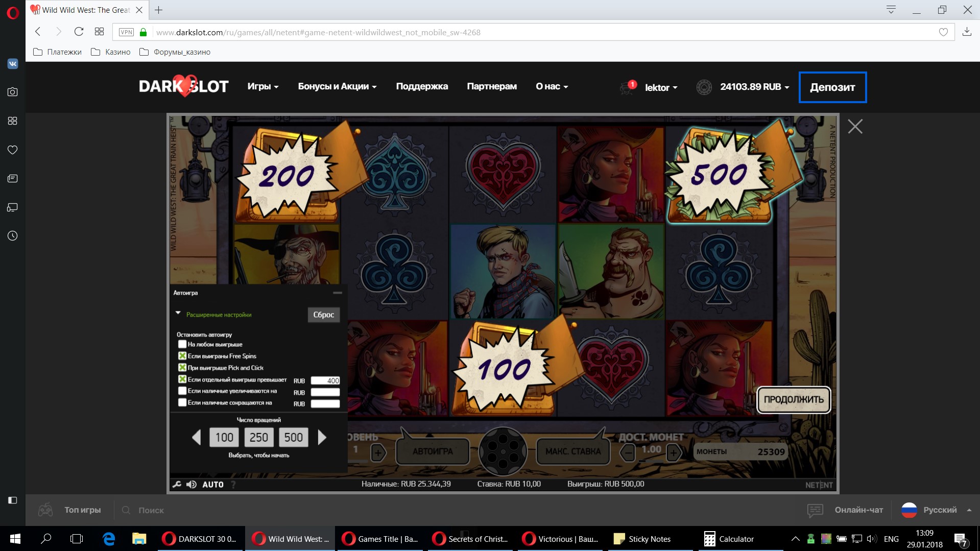This screenshot has width=980, height=551.
Task: Go to Поддержка page
Action: click(422, 87)
